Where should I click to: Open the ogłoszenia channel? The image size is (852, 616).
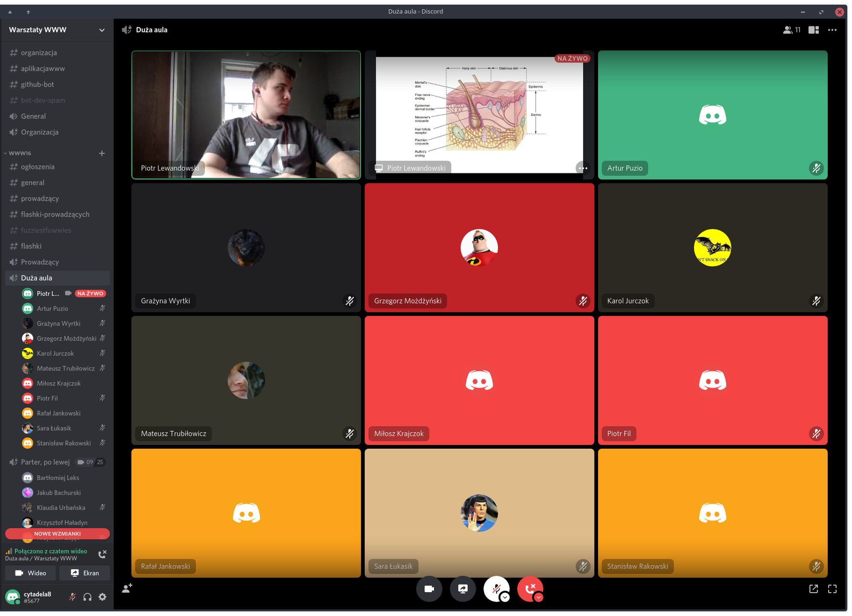click(x=58, y=167)
